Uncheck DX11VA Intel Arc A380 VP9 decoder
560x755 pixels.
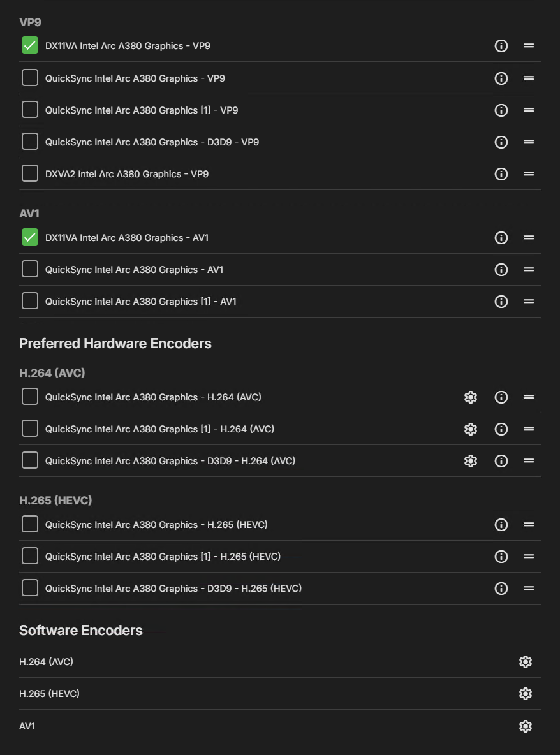30,46
